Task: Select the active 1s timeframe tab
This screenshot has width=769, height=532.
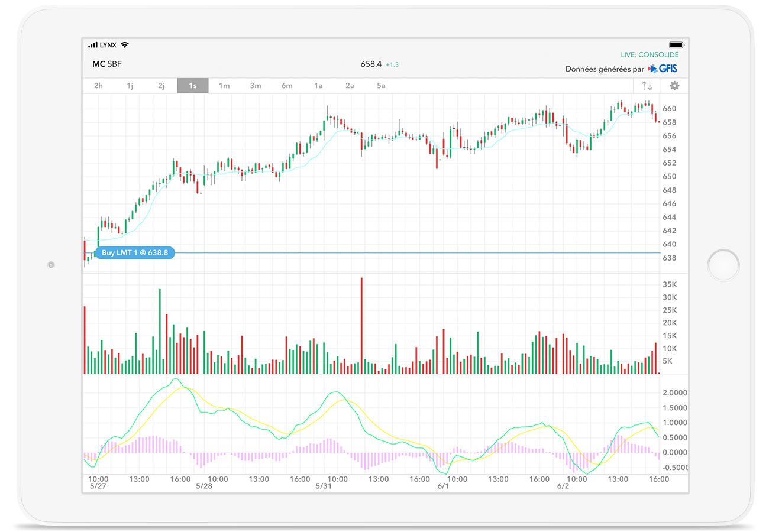Action: click(193, 86)
